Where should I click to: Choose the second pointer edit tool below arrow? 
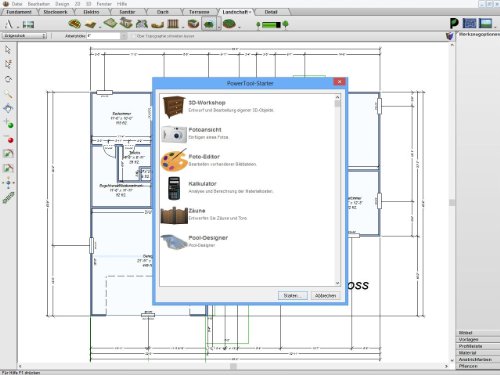pos(8,64)
